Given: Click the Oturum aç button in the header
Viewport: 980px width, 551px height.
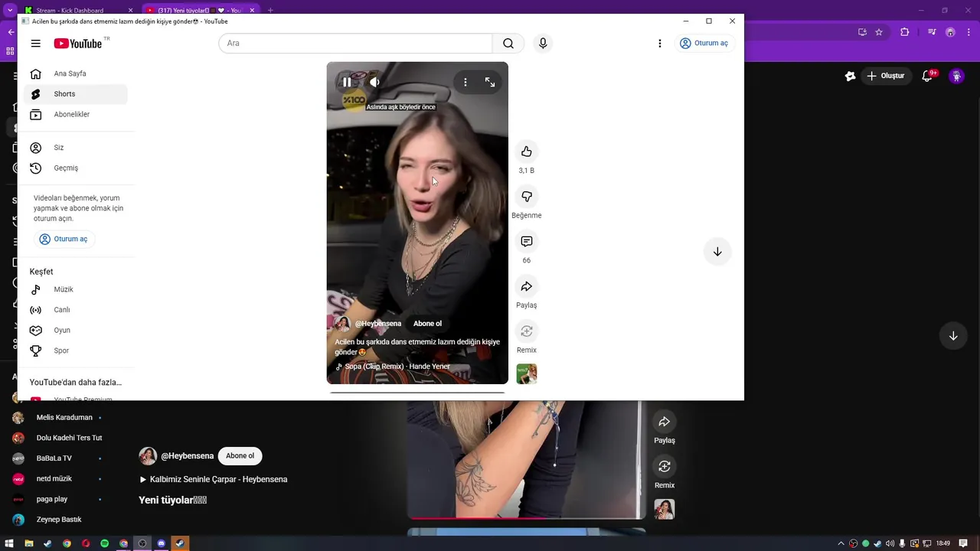Looking at the screenshot, I should tap(704, 44).
